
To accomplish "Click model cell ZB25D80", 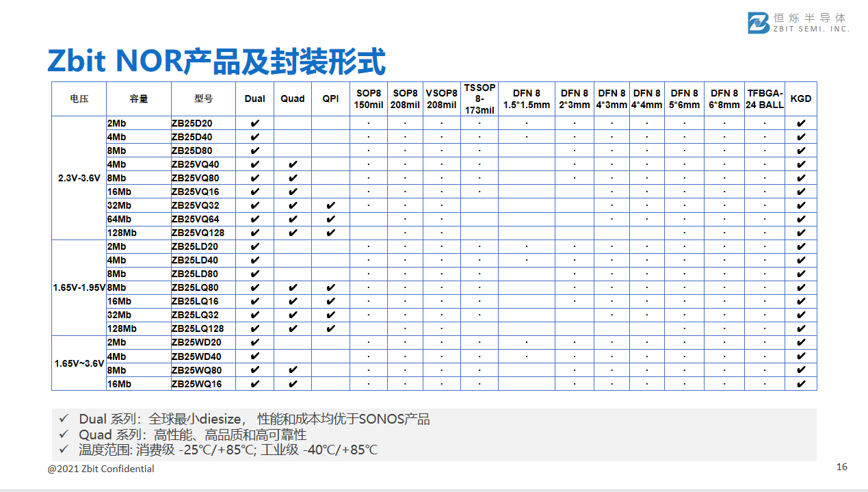I will (x=204, y=151).
